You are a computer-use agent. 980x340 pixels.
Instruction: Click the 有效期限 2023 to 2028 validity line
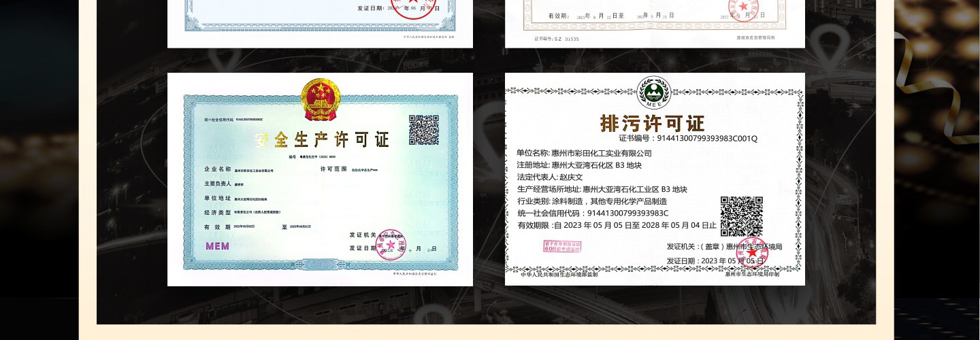tap(617, 225)
